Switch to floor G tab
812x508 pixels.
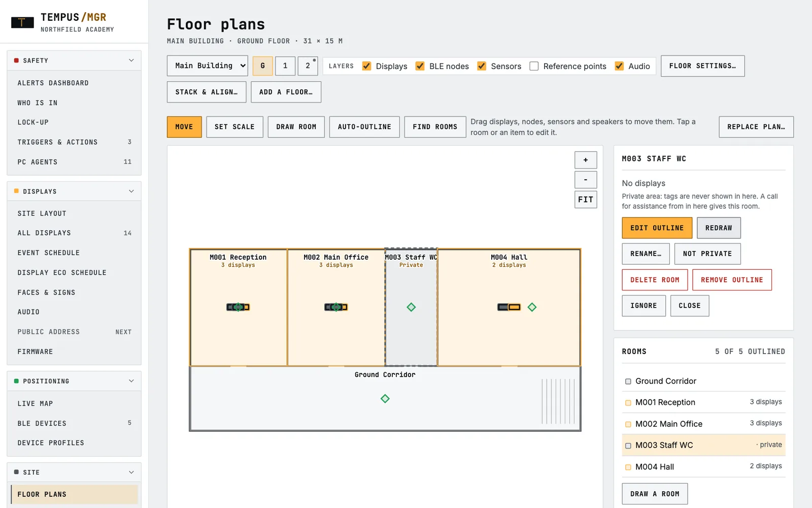[262, 66]
